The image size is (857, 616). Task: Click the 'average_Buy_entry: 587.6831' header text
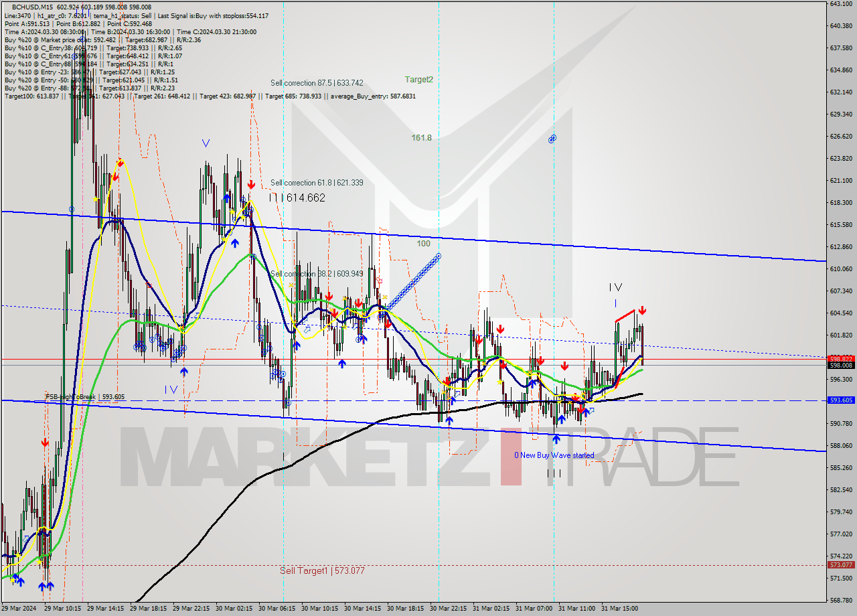click(372, 96)
